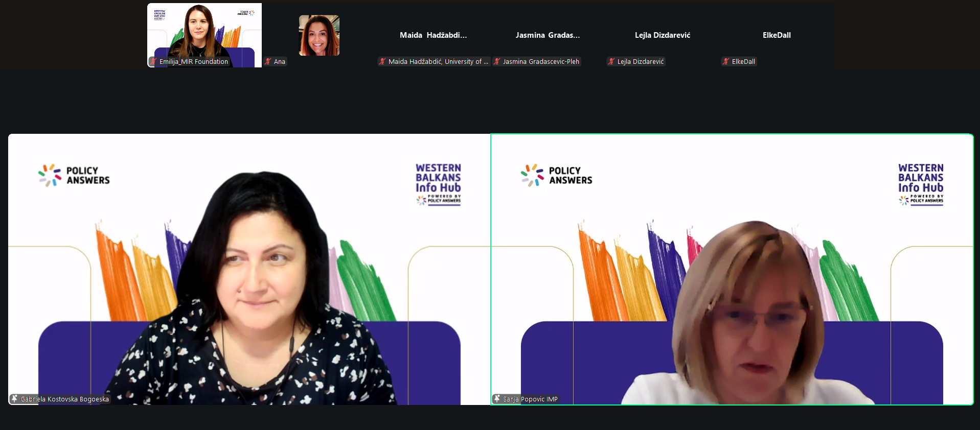Click Maida Hadžabdić's muted microphone icon
The image size is (980, 430).
click(382, 61)
